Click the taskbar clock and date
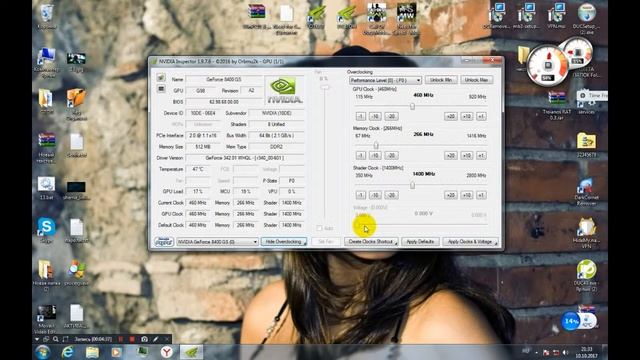The image size is (640, 360). [x=587, y=352]
